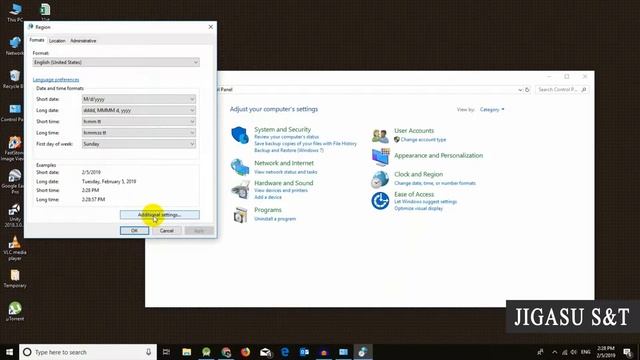Open the System and Security link
The width and height of the screenshot is (640, 360).
coord(282,129)
